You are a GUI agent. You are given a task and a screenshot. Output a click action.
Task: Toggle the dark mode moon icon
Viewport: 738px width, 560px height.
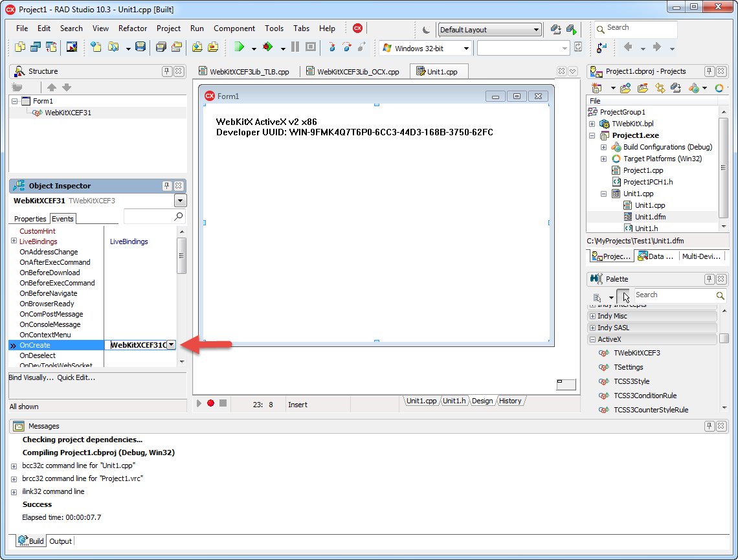coord(426,30)
